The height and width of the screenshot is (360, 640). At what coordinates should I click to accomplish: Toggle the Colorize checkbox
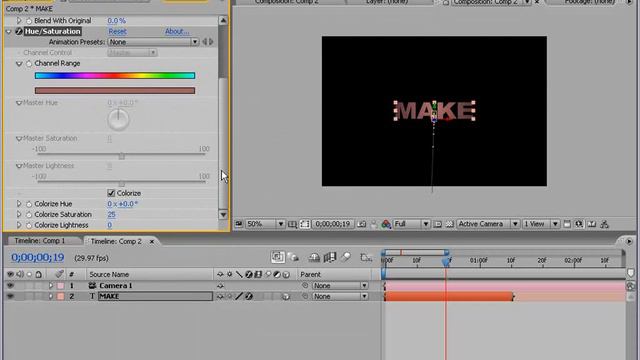tap(111, 193)
